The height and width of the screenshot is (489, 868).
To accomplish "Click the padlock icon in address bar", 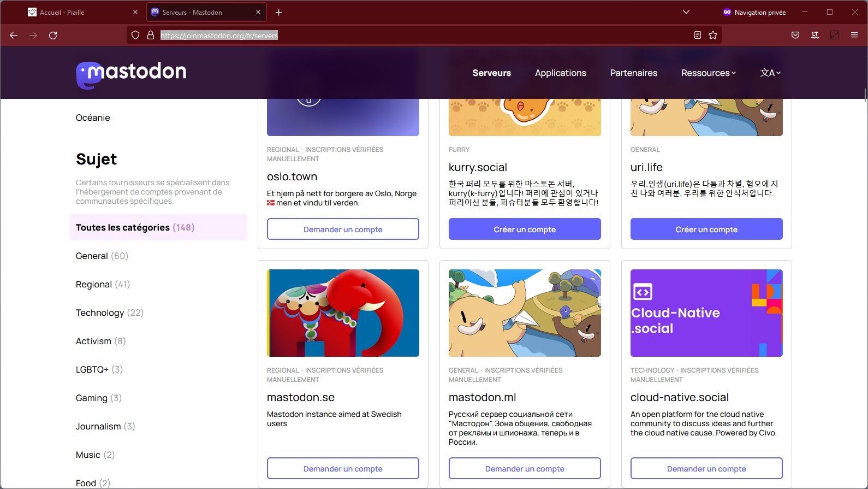I will click(151, 36).
